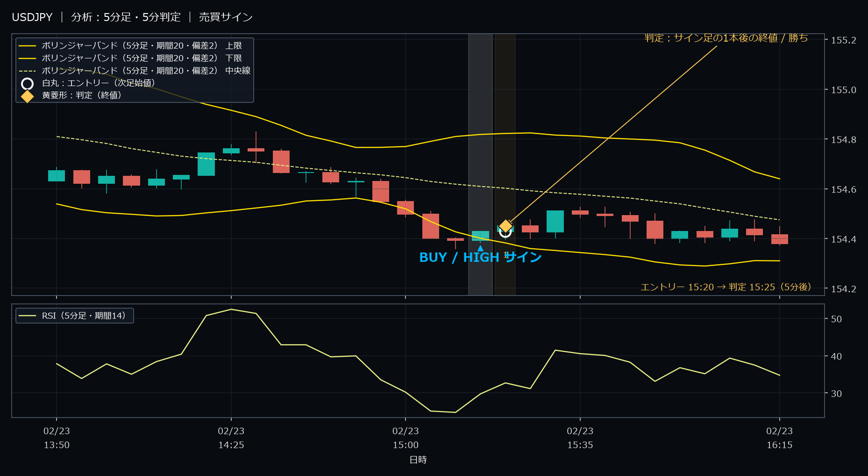Click the blue BUY / HIGH サイン label
Image resolution: width=868 pixels, height=476 pixels.
pos(480,258)
